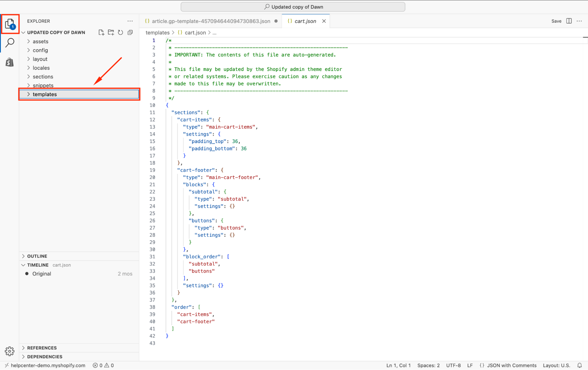Open the Shopify sidebar icon
Viewport: 588px width, 370px height.
click(10, 62)
